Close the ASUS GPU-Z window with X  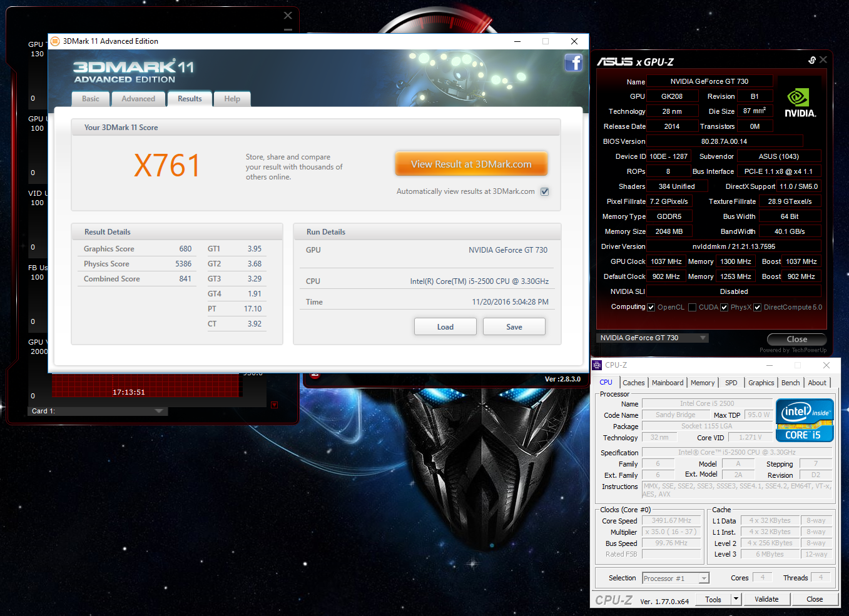pos(823,60)
